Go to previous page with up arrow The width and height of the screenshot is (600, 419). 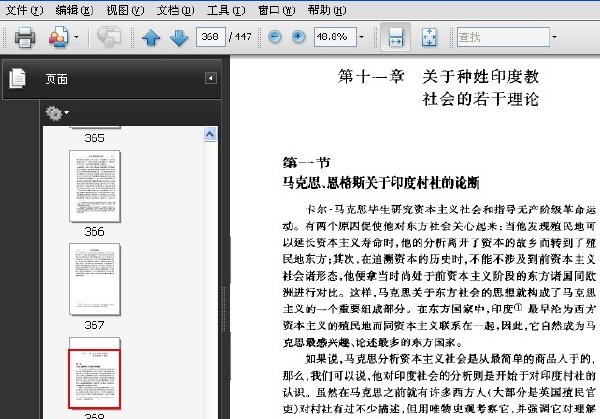pos(151,37)
